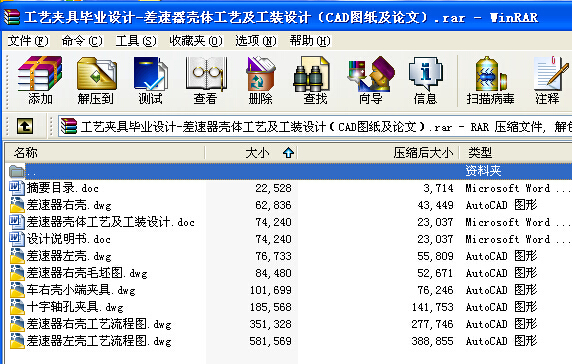Select file name 差速器左壳.dwg
This screenshot has height=364, width=572.
69,256
